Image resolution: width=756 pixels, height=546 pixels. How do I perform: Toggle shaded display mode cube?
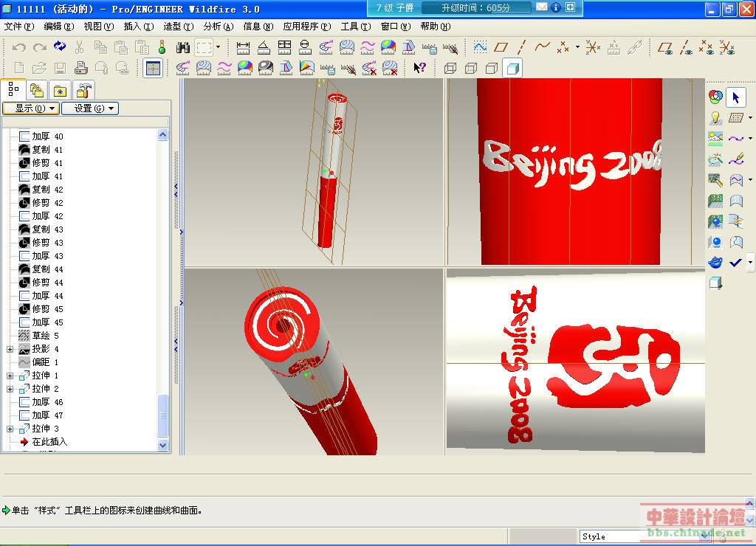pos(512,68)
